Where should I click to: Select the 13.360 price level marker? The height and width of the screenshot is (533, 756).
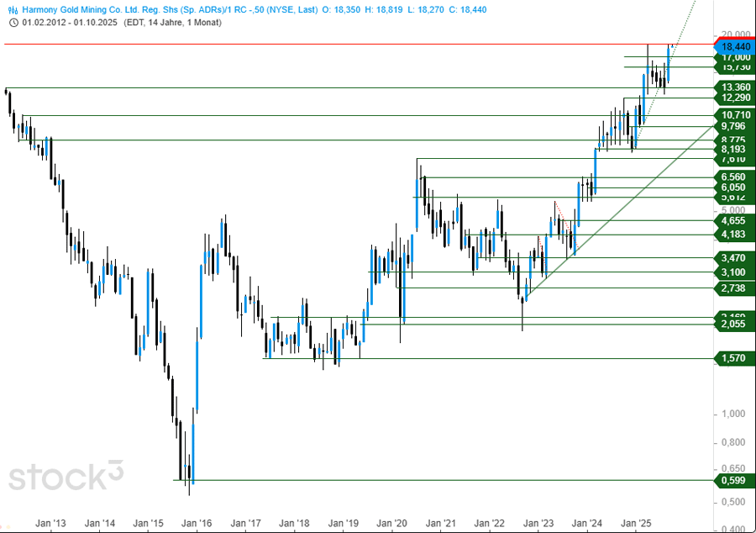pyautogui.click(x=733, y=87)
